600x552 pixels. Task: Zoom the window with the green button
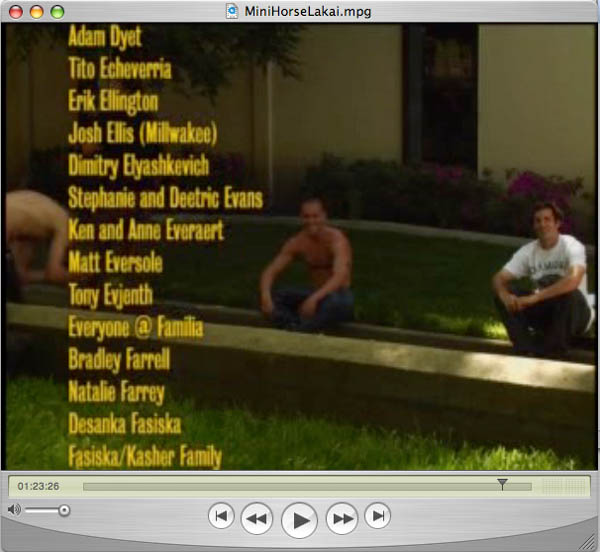(x=57, y=12)
